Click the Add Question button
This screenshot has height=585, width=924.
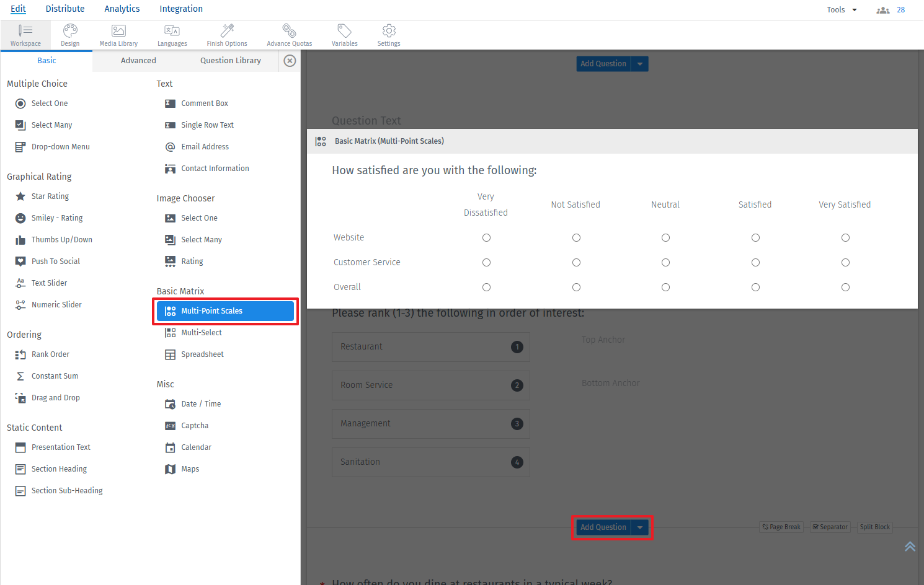pos(603,527)
